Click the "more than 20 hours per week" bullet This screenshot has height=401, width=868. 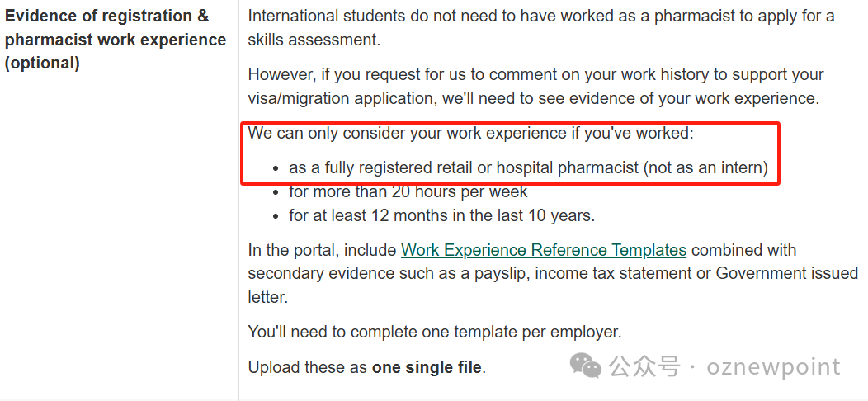408,192
